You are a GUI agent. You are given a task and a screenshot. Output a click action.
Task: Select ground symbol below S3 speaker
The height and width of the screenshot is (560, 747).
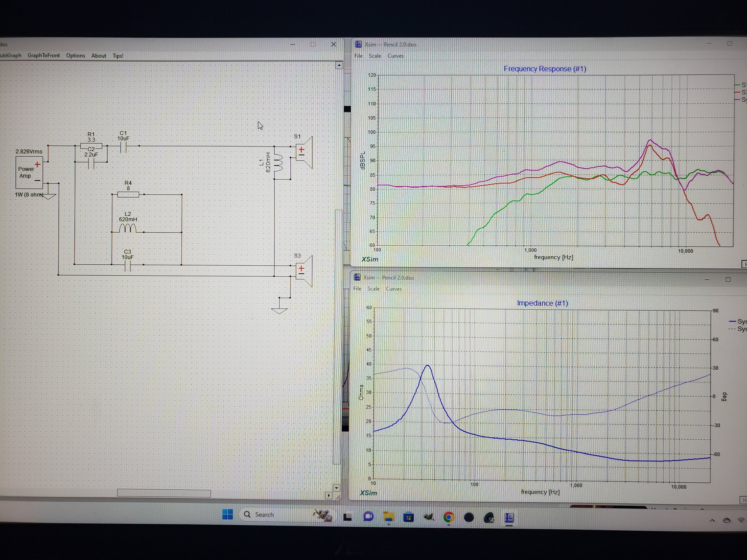279,311
